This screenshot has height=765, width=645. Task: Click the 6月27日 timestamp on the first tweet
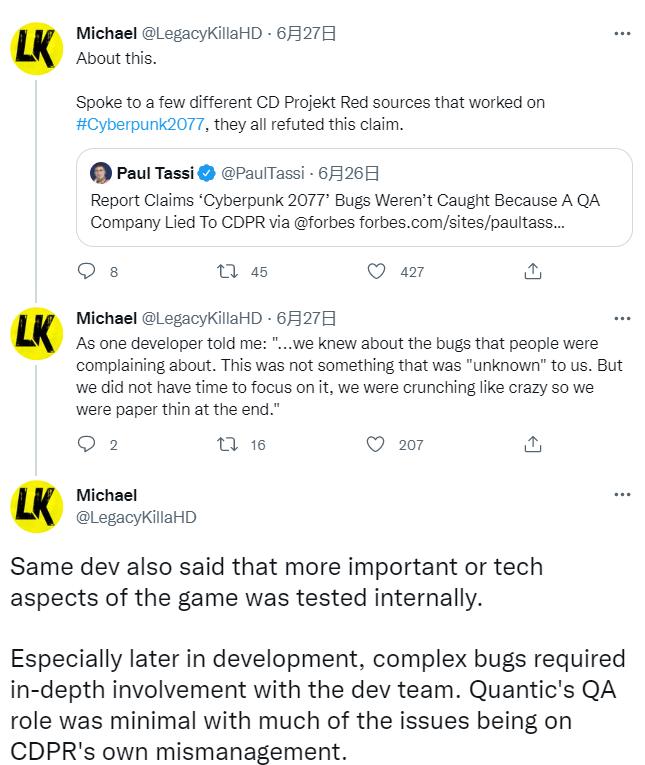(x=306, y=33)
